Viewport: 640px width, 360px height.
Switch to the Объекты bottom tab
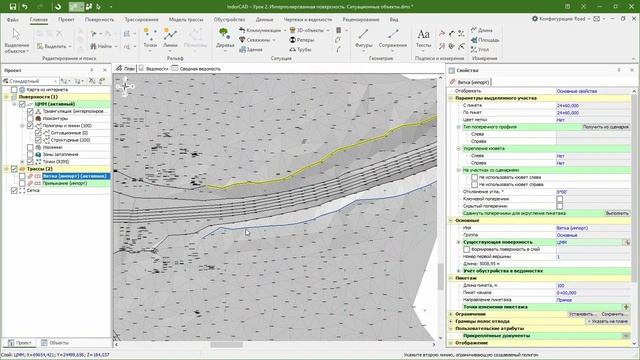pos(55,343)
